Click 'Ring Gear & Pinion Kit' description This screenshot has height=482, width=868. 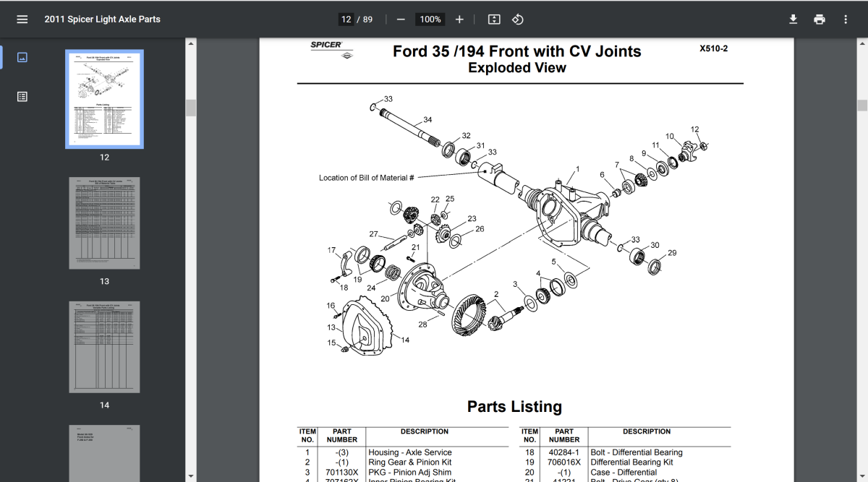click(x=410, y=462)
